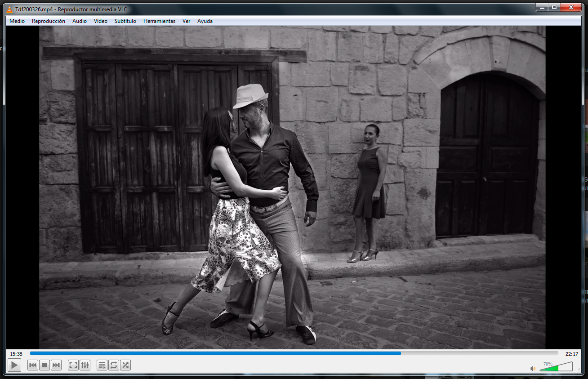Set volume on the volume slider
The height and width of the screenshot is (379, 588).
pyautogui.click(x=556, y=367)
